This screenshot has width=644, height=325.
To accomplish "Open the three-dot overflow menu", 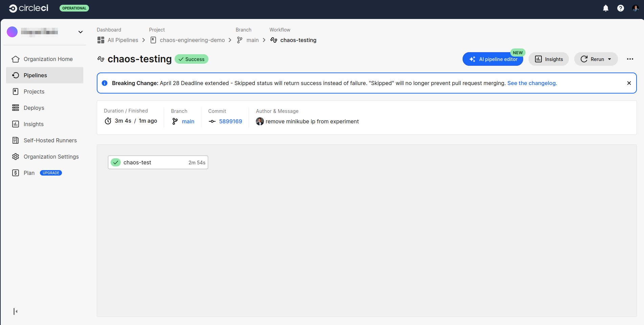I will tap(630, 59).
